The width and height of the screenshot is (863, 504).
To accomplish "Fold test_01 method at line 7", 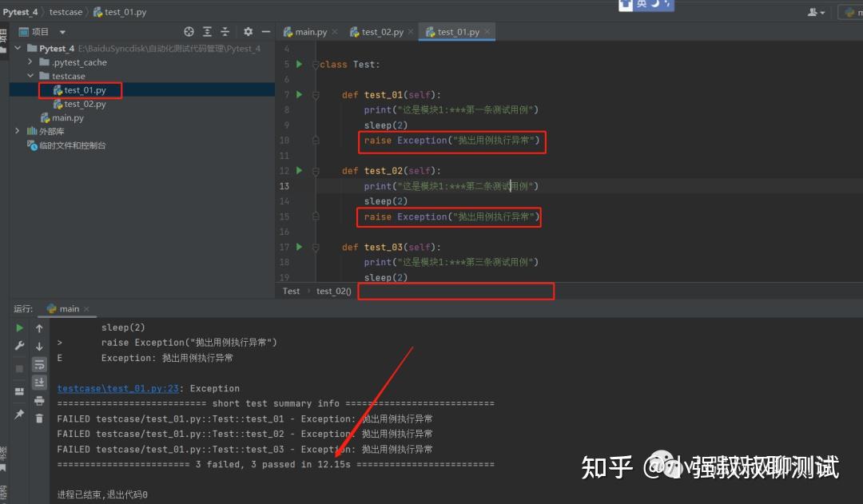I will pos(316,94).
